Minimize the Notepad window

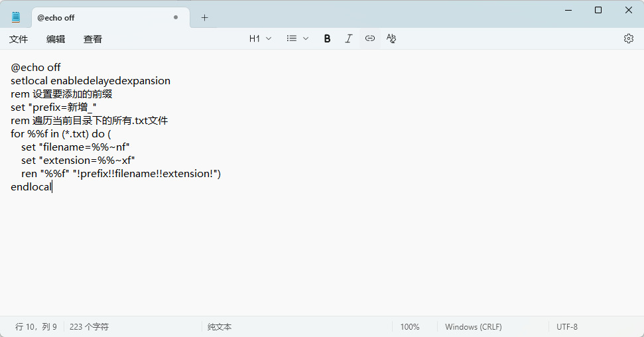(568, 10)
